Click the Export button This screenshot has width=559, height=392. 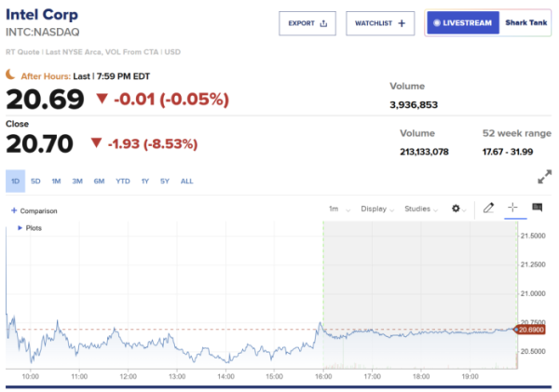click(x=307, y=23)
